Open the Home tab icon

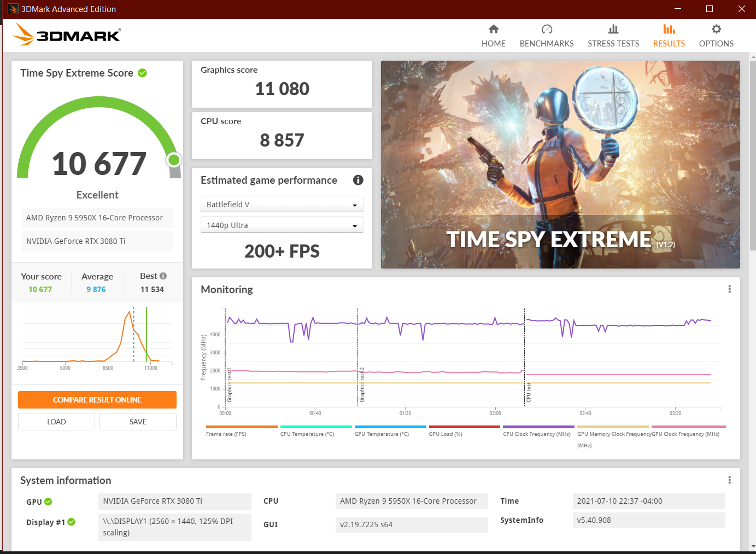tap(494, 29)
